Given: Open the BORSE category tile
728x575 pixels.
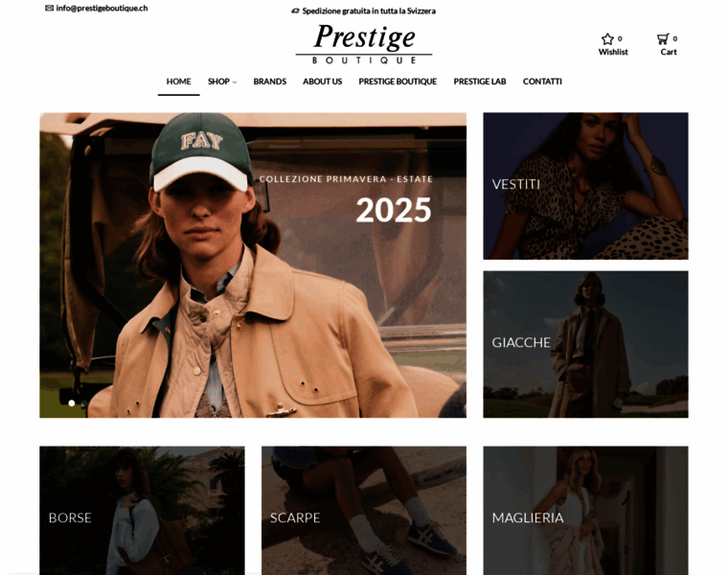Looking at the screenshot, I should (x=142, y=511).
